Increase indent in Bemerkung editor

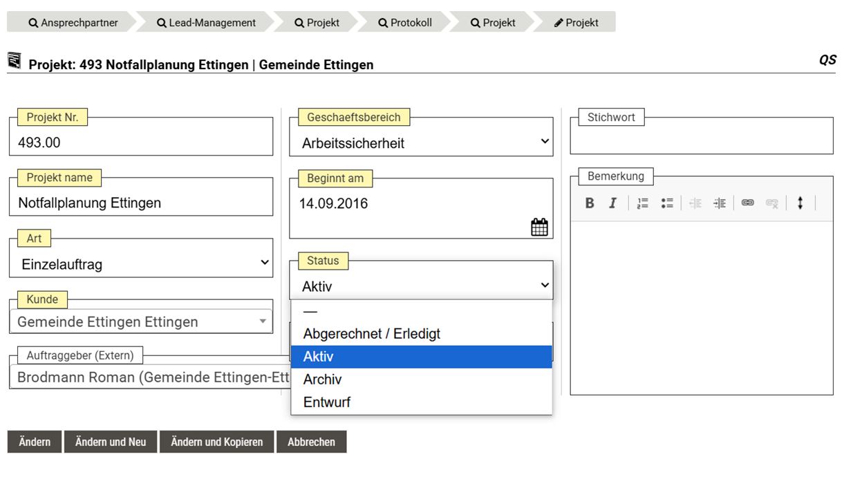[x=720, y=203]
